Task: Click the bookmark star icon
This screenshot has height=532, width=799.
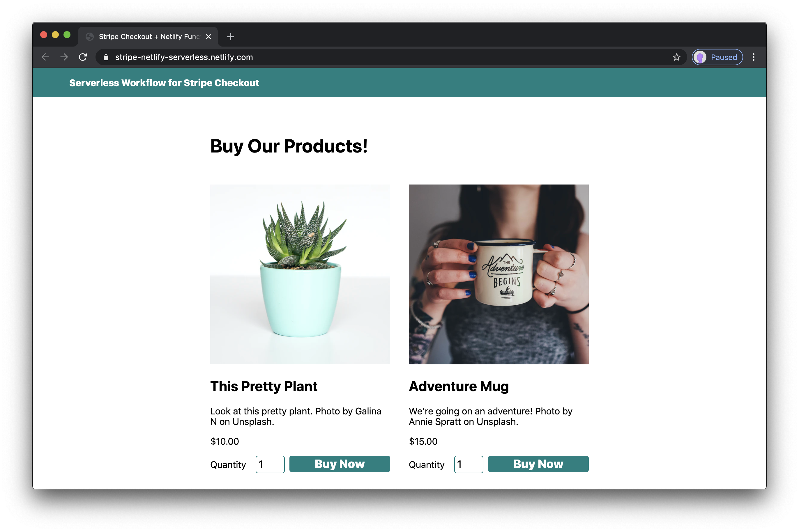Action: [677, 58]
